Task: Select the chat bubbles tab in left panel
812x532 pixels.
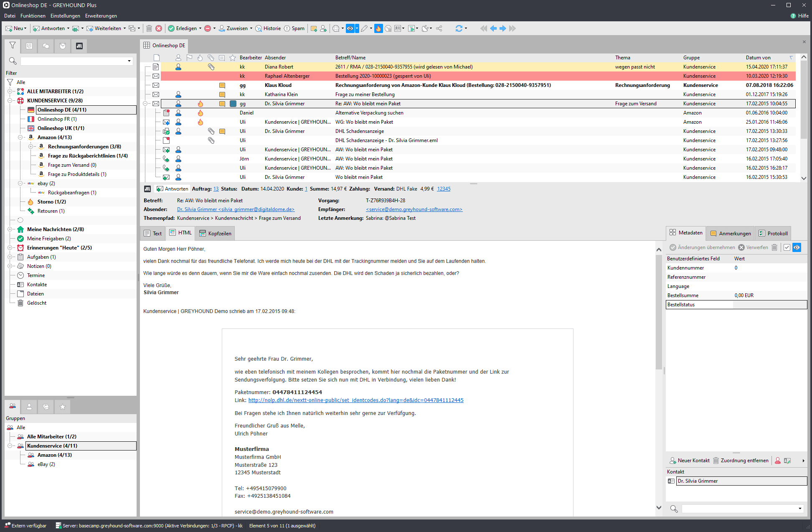Action: [46, 46]
